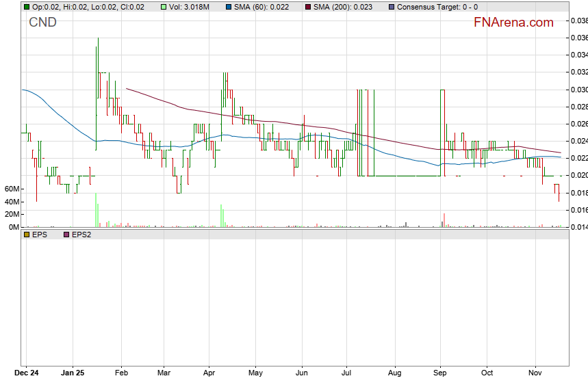Image resolution: width=588 pixels, height=387 pixels.
Task: Click the 0.030 price axis label
Action: click(x=579, y=90)
